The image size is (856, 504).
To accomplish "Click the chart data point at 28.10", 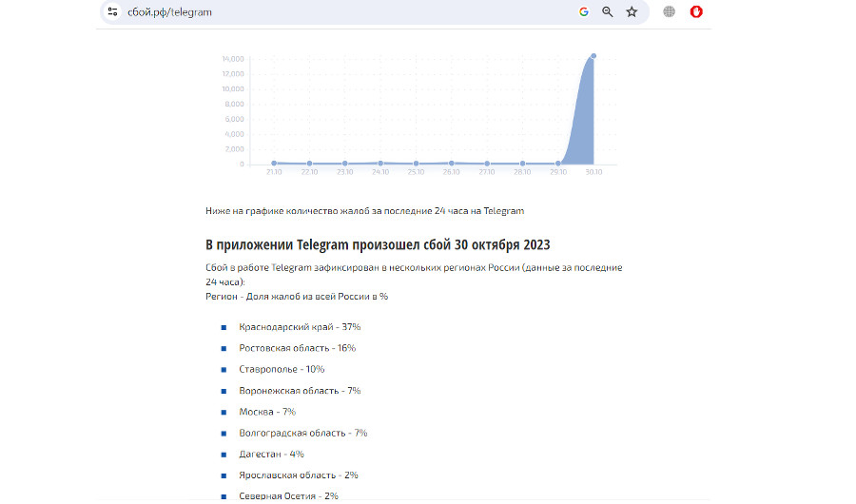I will pos(522,164).
